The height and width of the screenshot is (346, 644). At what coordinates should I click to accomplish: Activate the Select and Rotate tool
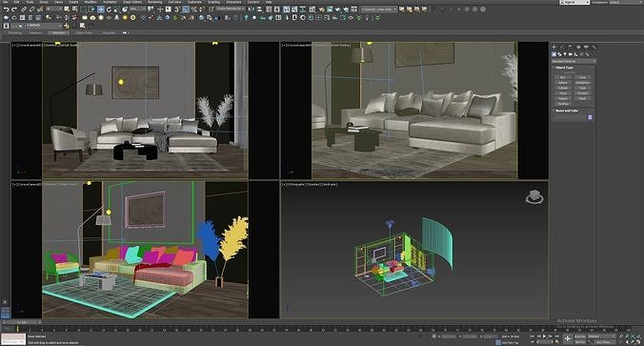point(109,9)
